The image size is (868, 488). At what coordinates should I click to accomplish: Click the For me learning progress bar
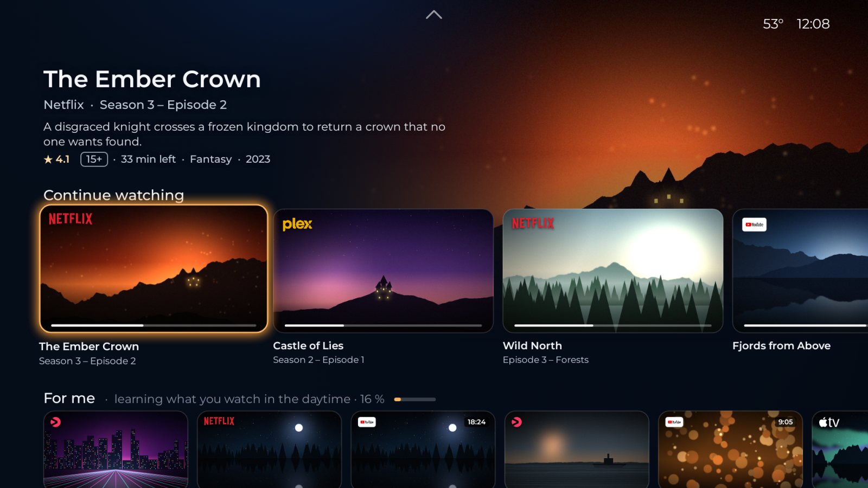tap(415, 400)
